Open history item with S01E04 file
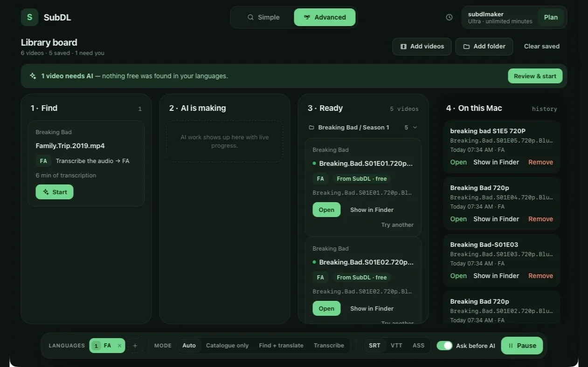 coord(458,219)
